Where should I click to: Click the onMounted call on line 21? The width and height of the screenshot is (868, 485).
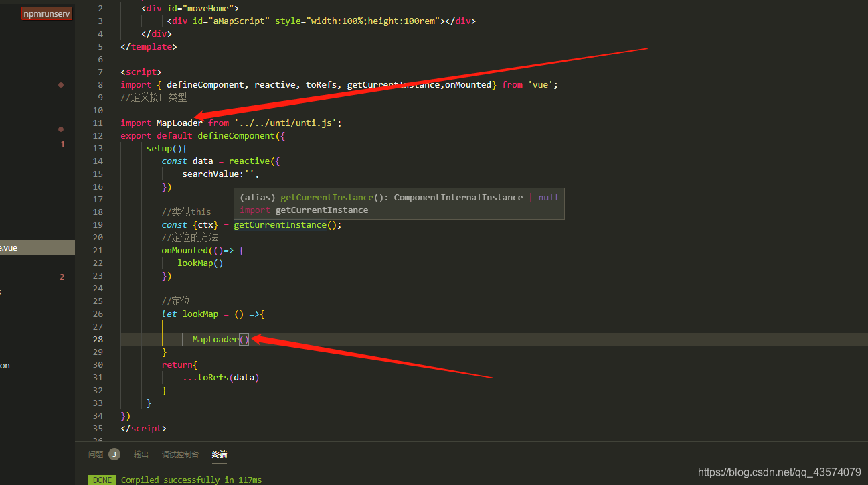tap(185, 251)
